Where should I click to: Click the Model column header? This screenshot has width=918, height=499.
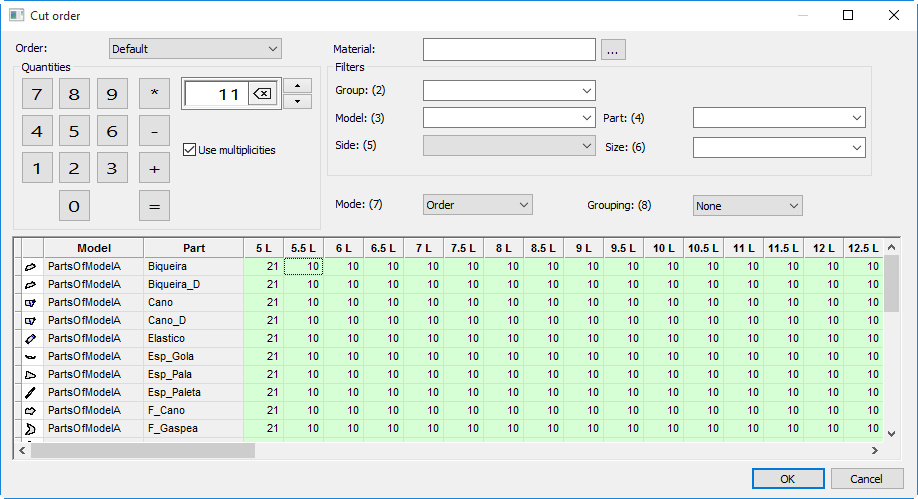(x=94, y=248)
